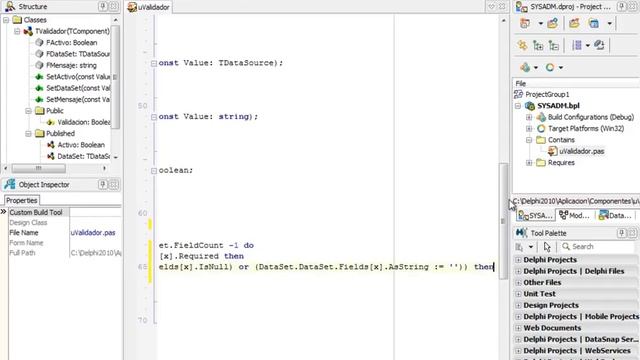Screen dimensions: 640x360
Task: Pin the Project Manager panel
Action: (621, 7)
